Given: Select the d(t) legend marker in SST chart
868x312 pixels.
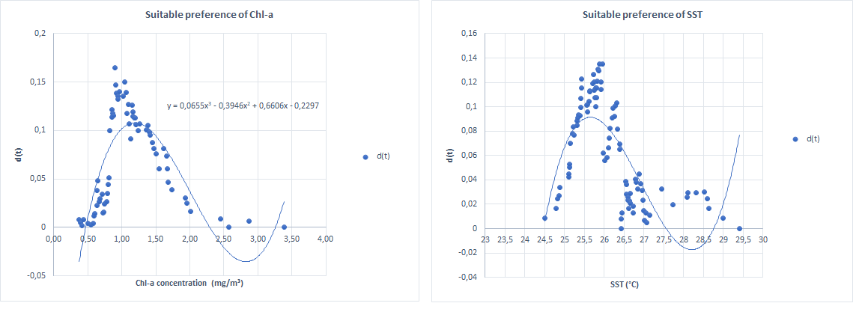Looking at the screenshot, I should pyautogui.click(x=795, y=139).
